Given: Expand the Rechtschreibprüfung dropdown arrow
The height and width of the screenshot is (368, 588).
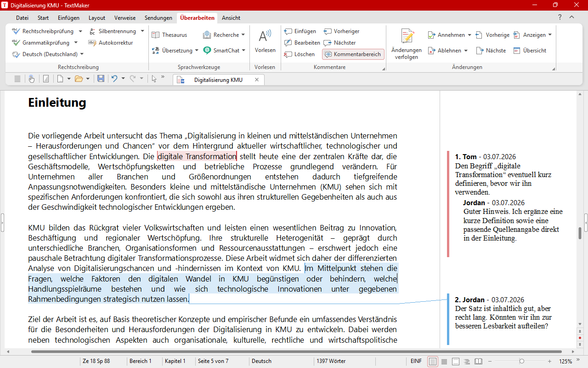Looking at the screenshot, I should coord(80,31).
